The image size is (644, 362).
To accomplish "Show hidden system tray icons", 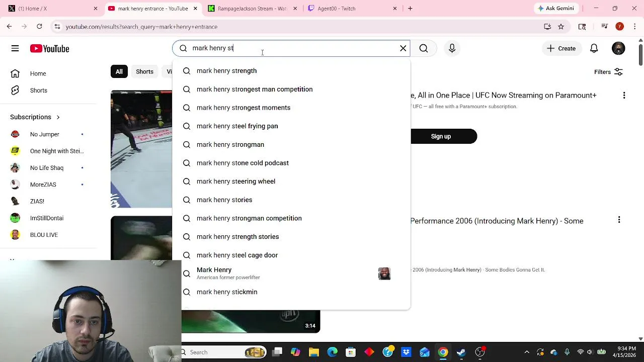I will coord(527,352).
